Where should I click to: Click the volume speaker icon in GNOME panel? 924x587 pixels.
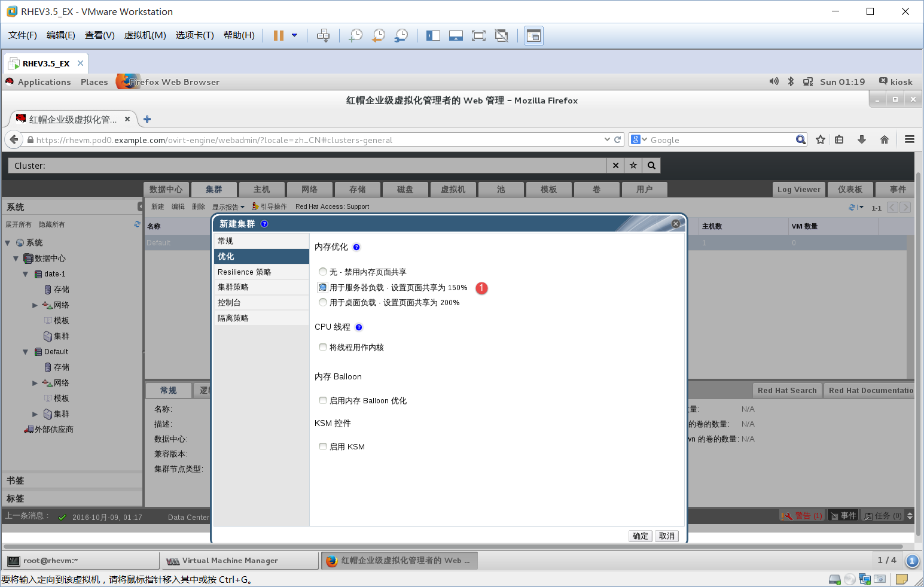[x=774, y=81]
